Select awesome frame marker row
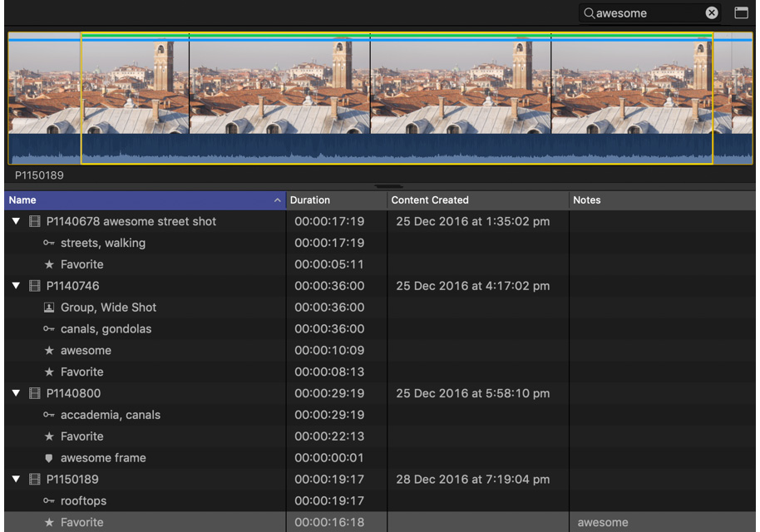 pyautogui.click(x=380, y=458)
